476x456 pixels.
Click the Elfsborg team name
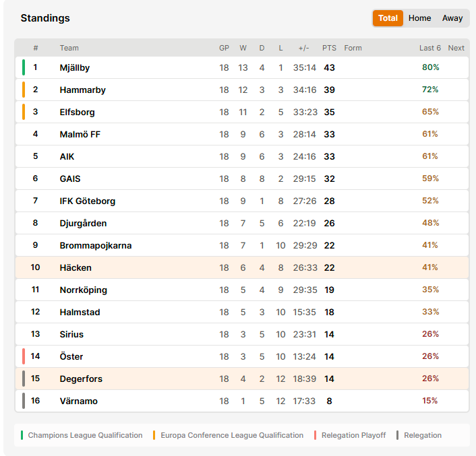coord(77,112)
